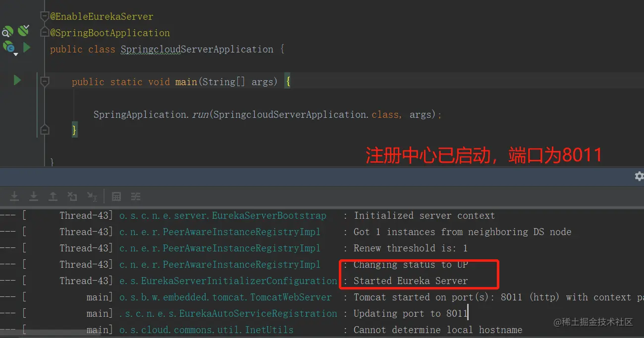Screen dimensions: 644x338
Task: Click the Step Out toolbar icon
Action: [53, 196]
